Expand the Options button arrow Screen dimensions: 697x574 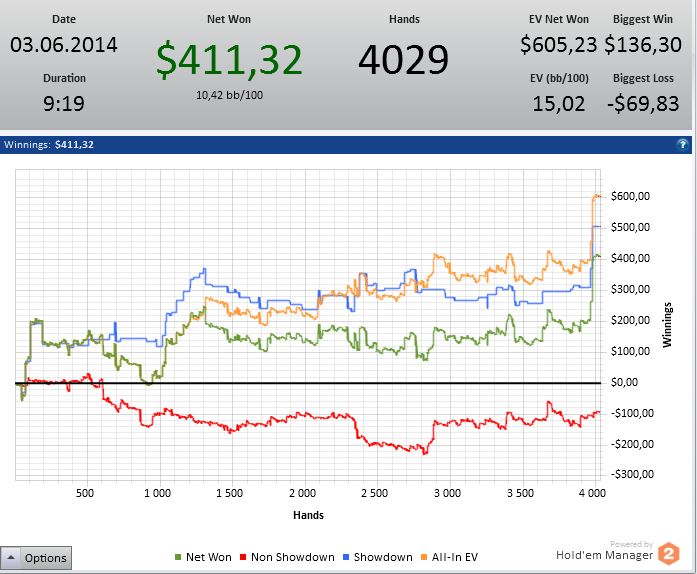11,558
